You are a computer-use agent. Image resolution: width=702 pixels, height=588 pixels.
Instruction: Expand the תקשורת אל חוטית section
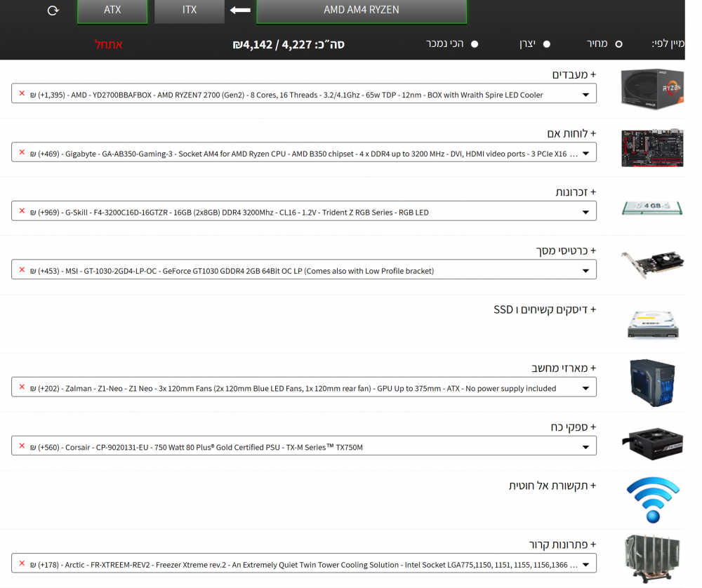click(552, 486)
